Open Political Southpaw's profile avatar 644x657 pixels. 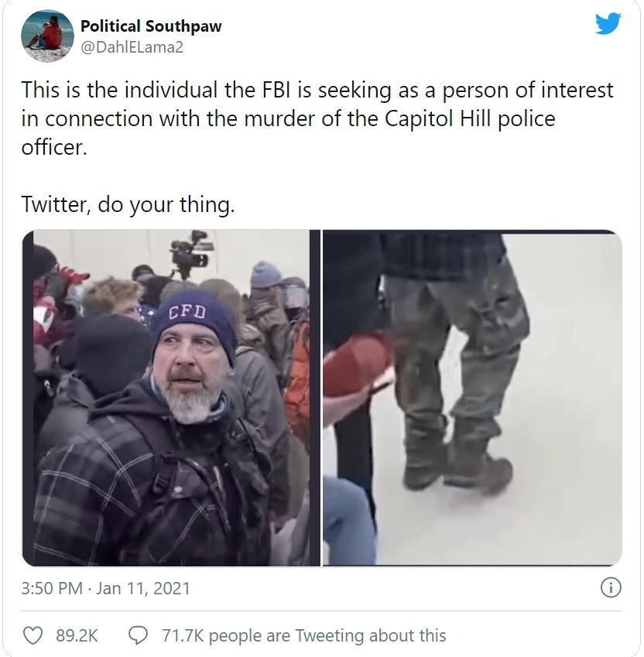point(47,36)
